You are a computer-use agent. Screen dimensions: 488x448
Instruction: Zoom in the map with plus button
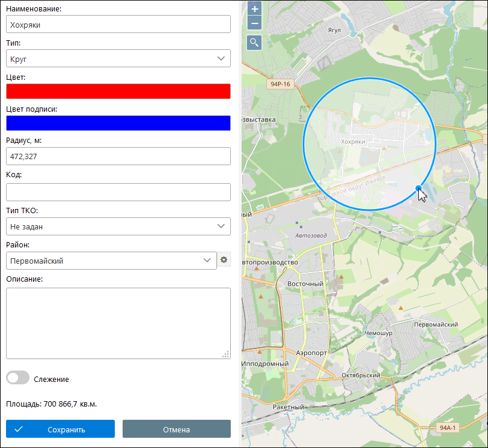[x=254, y=9]
